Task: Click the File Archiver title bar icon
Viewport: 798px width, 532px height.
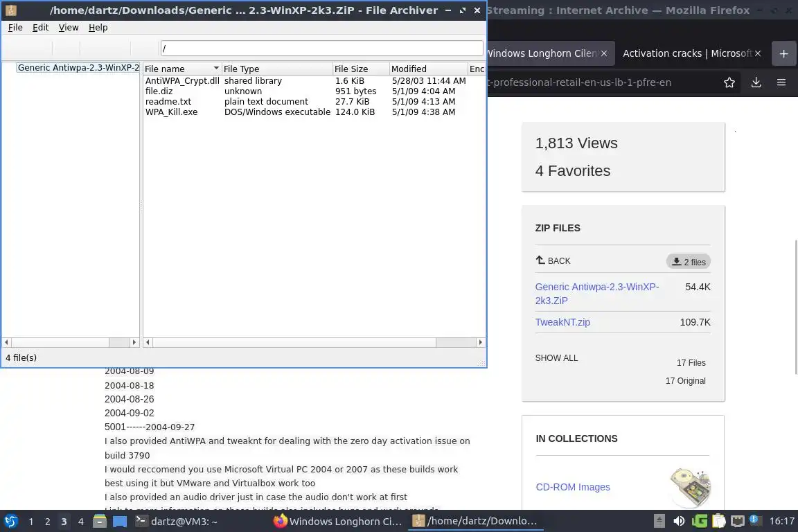Action: click(x=10, y=10)
